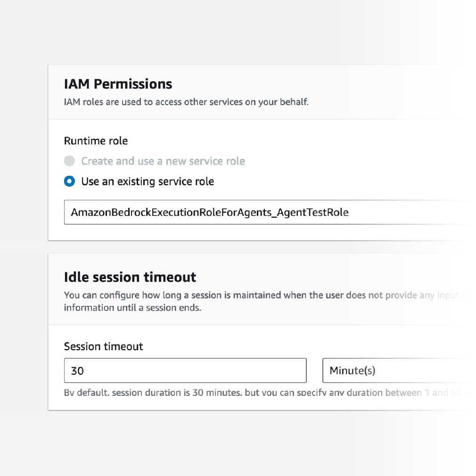This screenshot has height=476, width=476.
Task: Click the 'Session timeout' field label
Action: (x=103, y=346)
